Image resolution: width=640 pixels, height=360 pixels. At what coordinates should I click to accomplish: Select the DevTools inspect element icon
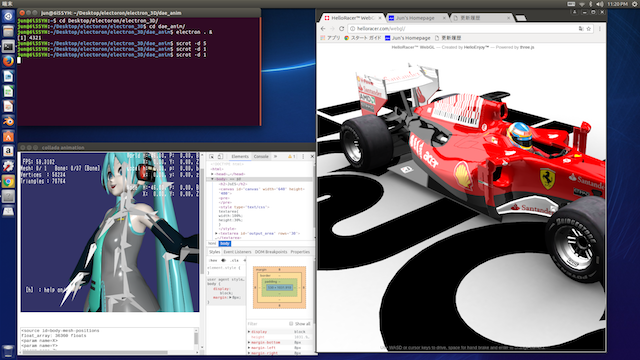pos(211,156)
